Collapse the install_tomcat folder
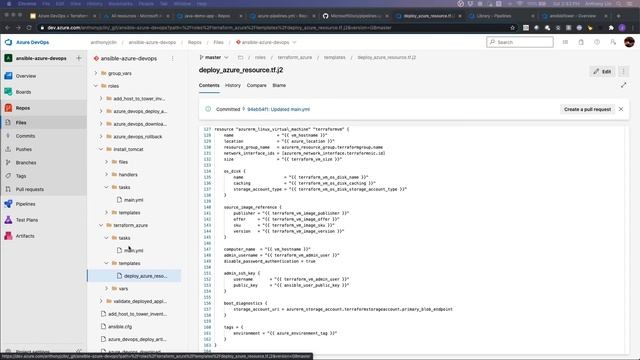Viewport: 640px width, 360px height. click(x=101, y=149)
